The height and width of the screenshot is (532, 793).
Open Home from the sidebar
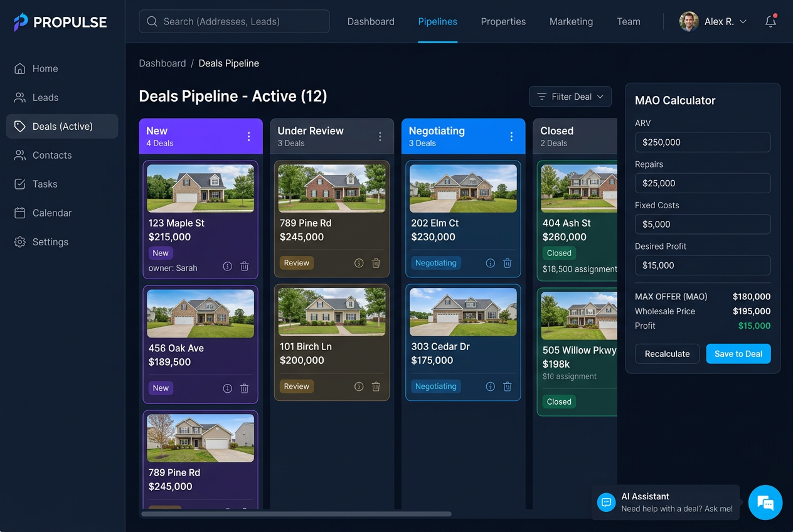tap(61, 68)
